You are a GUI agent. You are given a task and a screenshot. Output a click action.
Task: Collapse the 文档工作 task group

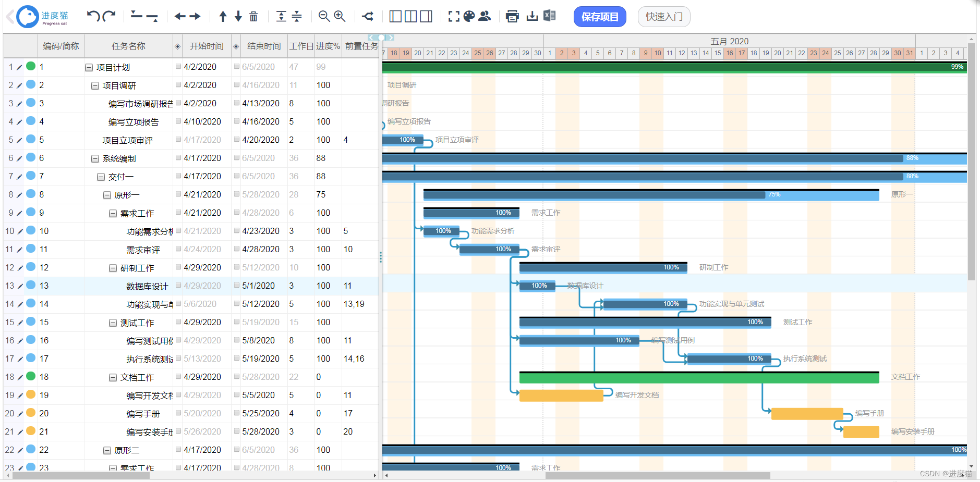[x=113, y=378]
